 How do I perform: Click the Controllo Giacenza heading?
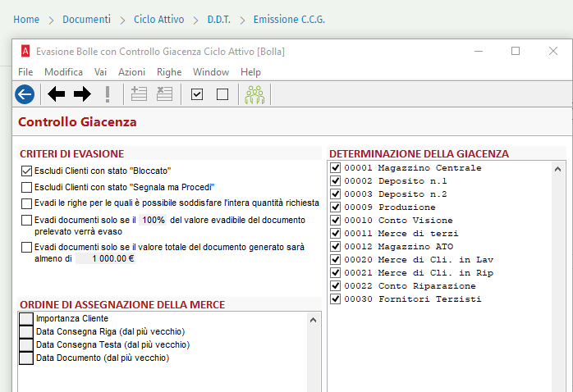[77, 122]
